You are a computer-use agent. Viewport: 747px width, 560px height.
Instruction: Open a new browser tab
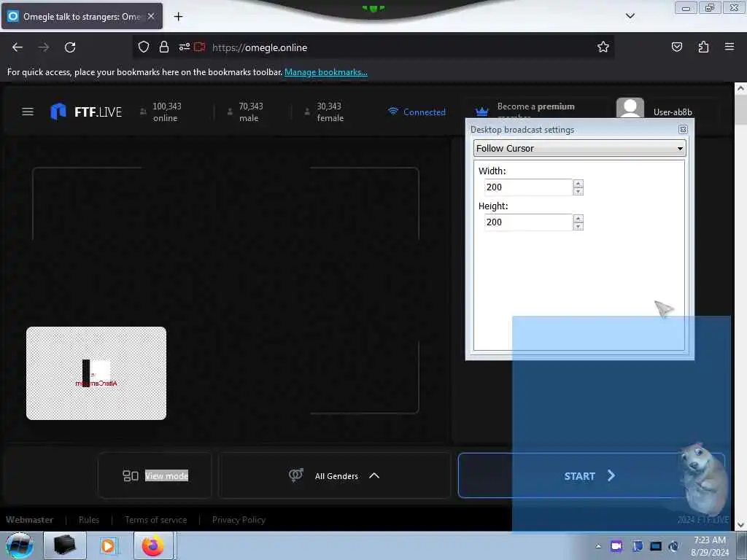pyautogui.click(x=178, y=17)
